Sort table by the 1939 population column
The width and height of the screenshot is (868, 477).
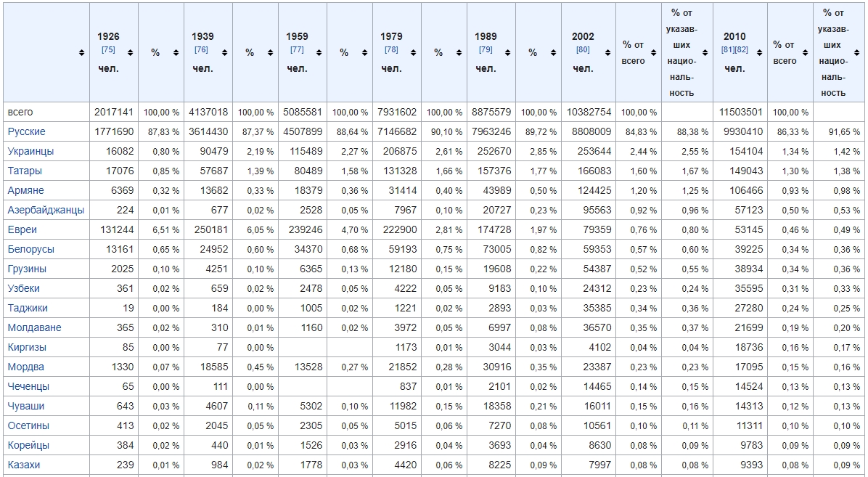(224, 52)
